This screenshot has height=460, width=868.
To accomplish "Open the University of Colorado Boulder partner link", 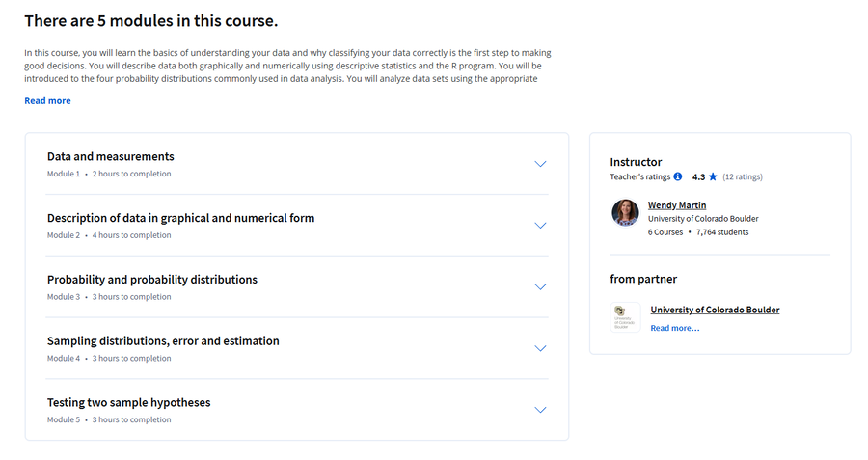I will pyautogui.click(x=715, y=310).
